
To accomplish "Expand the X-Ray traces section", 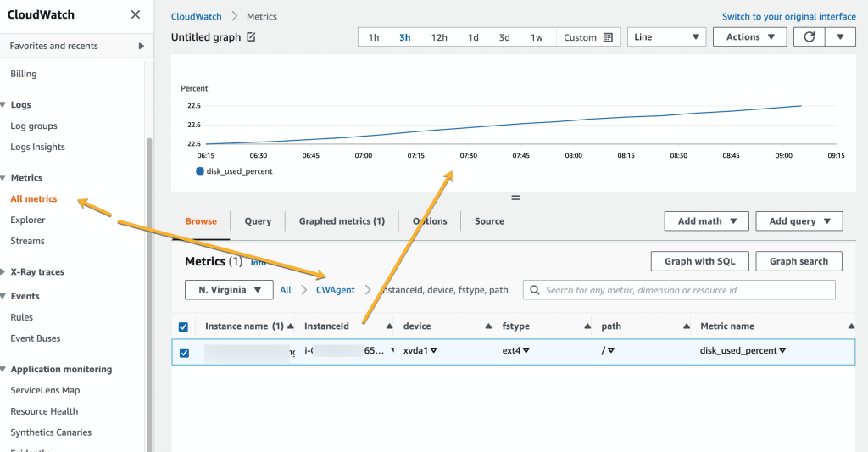I will coord(3,272).
